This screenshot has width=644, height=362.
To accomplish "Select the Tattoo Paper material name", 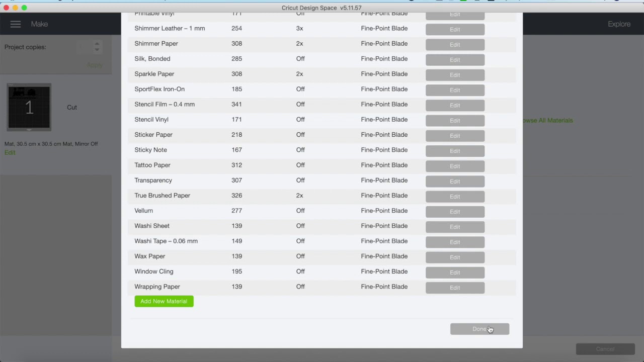I will [152, 165].
